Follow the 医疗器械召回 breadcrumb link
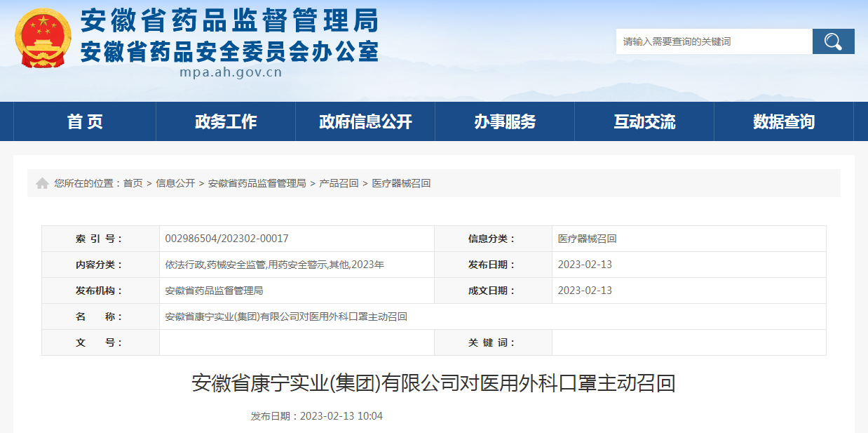 (401, 183)
